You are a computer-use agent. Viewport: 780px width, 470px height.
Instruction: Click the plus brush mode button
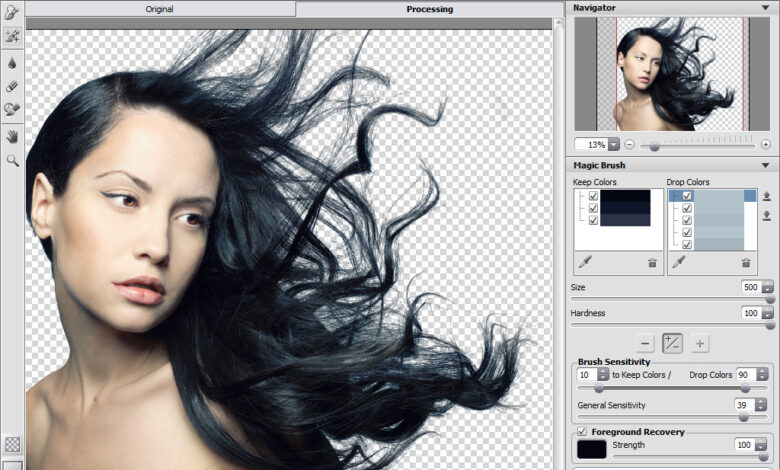[x=700, y=343]
